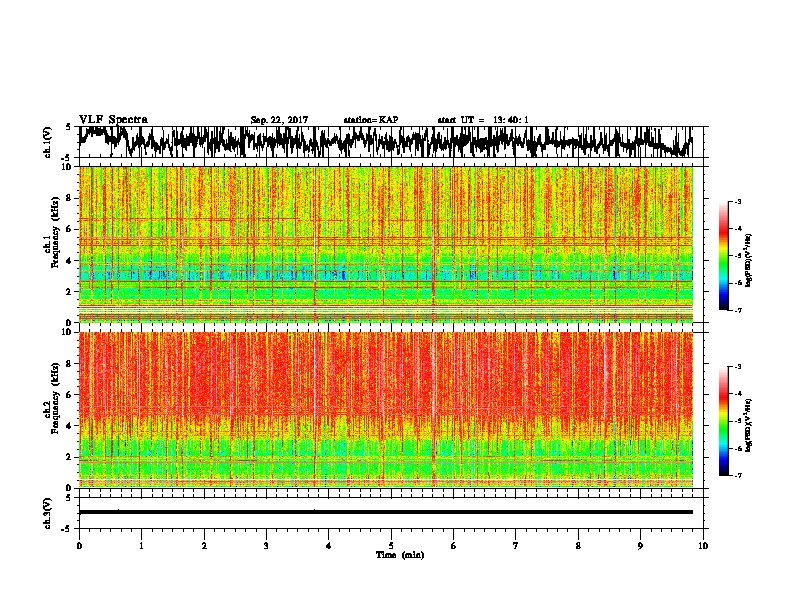Viewport: 792px width, 612px height.
Task: Click the flat ch.3 voltage trace line
Action: click(x=386, y=512)
